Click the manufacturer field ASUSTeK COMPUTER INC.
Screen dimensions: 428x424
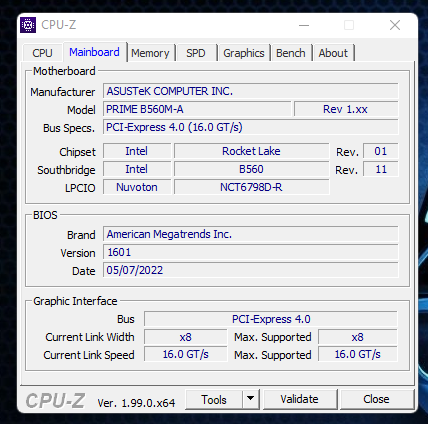pyautogui.click(x=251, y=91)
